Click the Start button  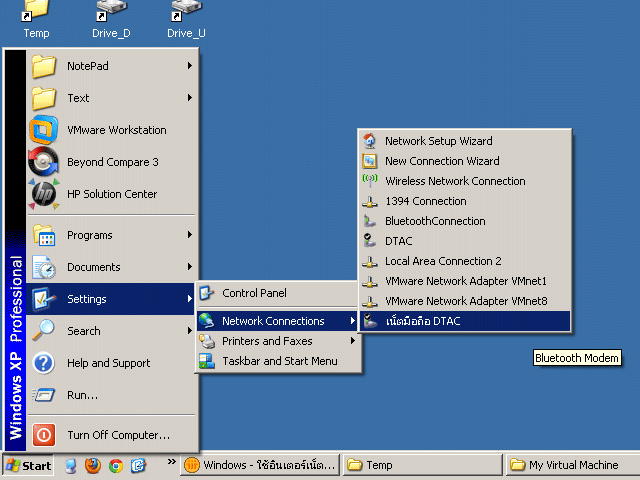tap(29, 466)
